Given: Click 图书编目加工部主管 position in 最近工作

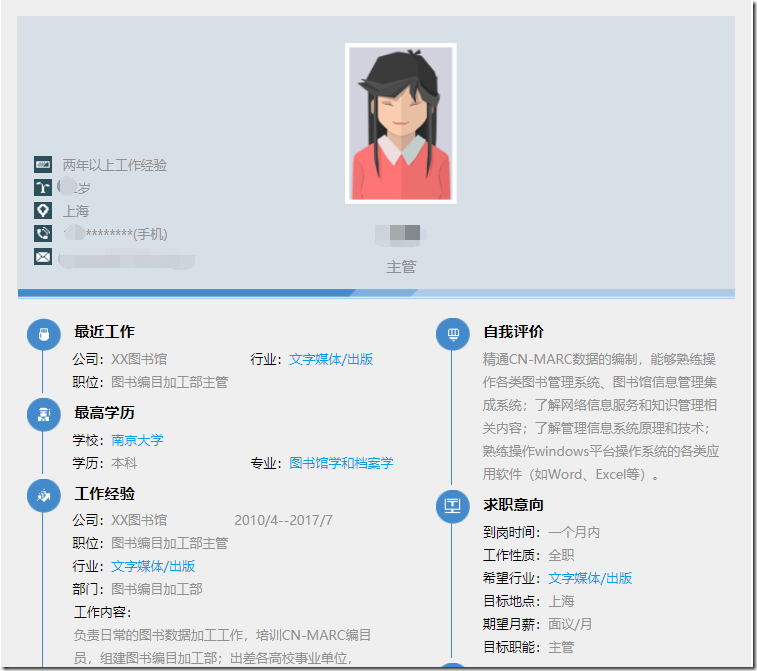Looking at the screenshot, I should (169, 382).
